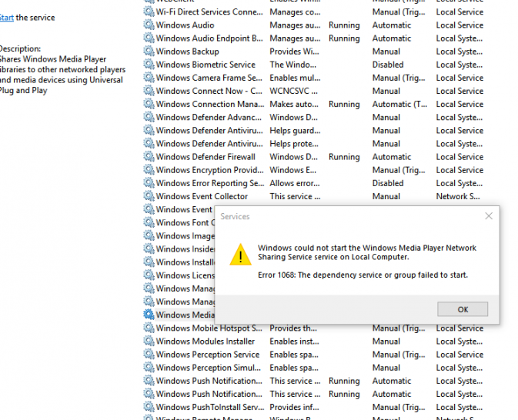Select the Windows Connection Manager gear icon
This screenshot has width=518, height=420.
click(149, 104)
